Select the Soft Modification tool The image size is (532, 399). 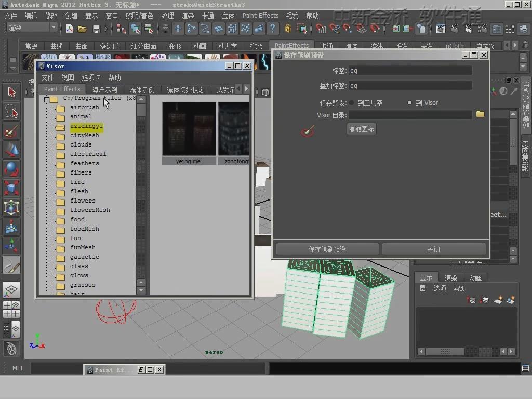[x=11, y=227]
